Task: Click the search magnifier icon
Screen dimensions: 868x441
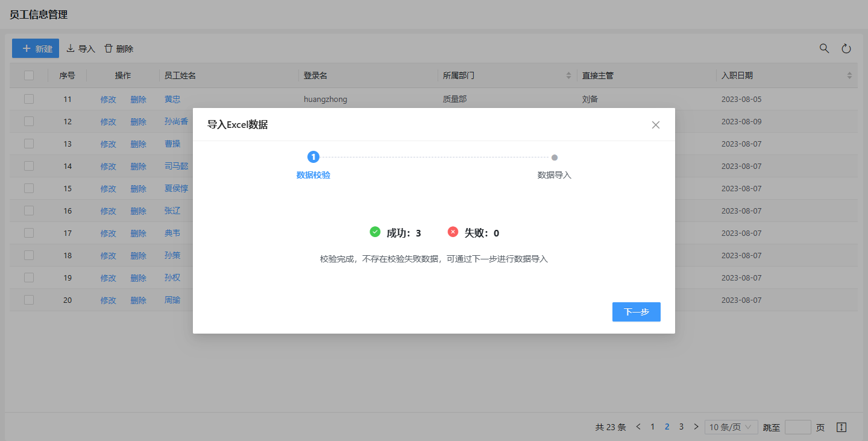Action: 824,49
